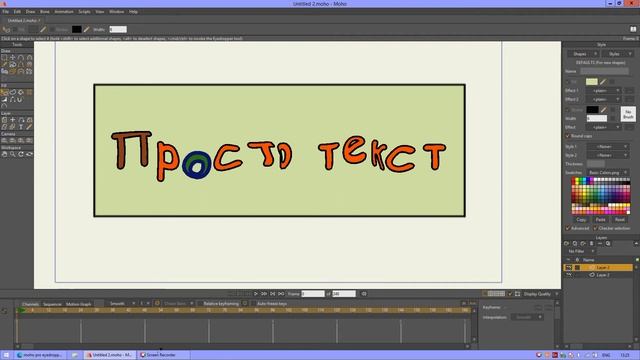Click the Paste button under swatches
The image size is (640, 360).
pos(600,220)
